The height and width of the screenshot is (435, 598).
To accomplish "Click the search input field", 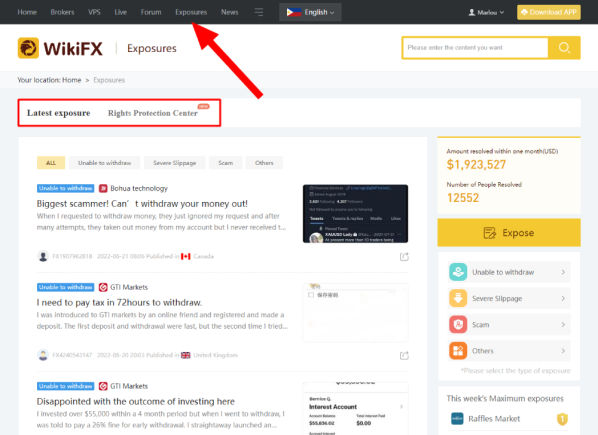I will (475, 48).
